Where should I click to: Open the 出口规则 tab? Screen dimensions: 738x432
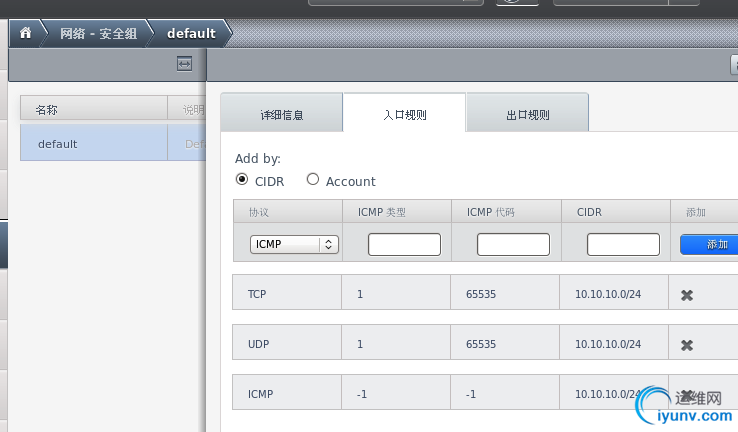[527, 114]
